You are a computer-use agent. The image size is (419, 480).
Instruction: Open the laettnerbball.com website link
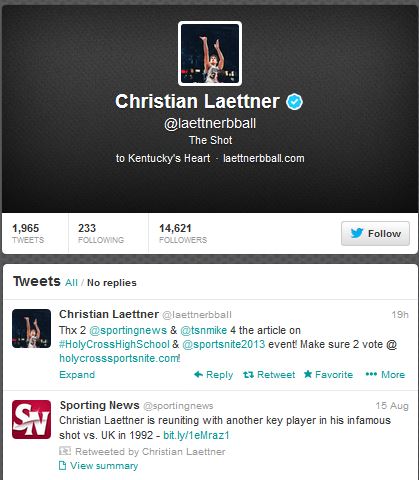coord(264,158)
